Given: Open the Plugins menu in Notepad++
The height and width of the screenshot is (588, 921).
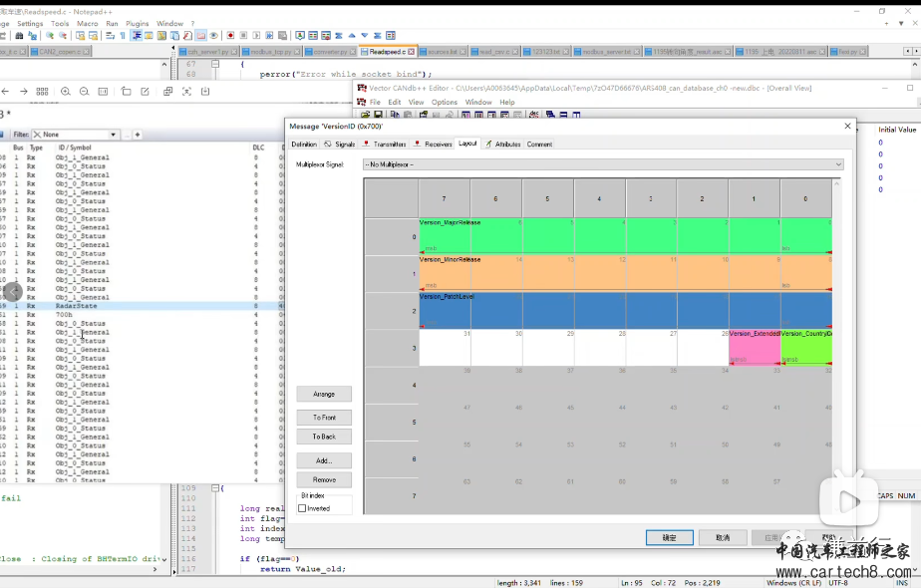Looking at the screenshot, I should coord(138,24).
